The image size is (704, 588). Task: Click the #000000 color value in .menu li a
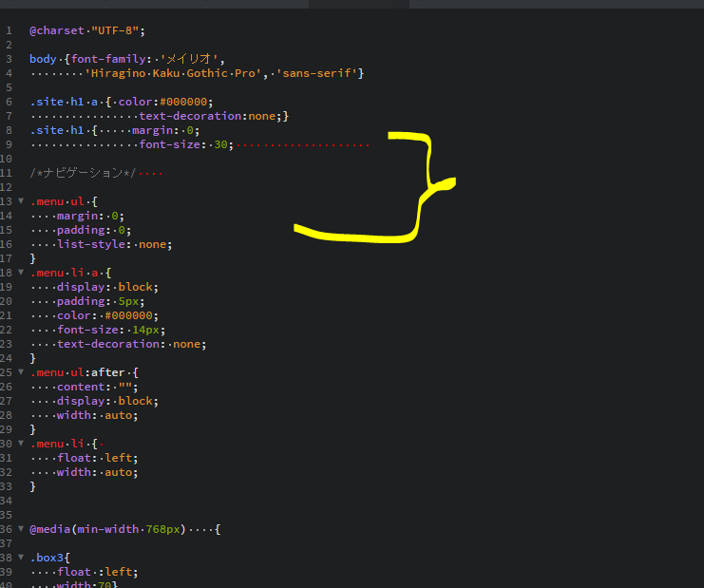(x=132, y=315)
